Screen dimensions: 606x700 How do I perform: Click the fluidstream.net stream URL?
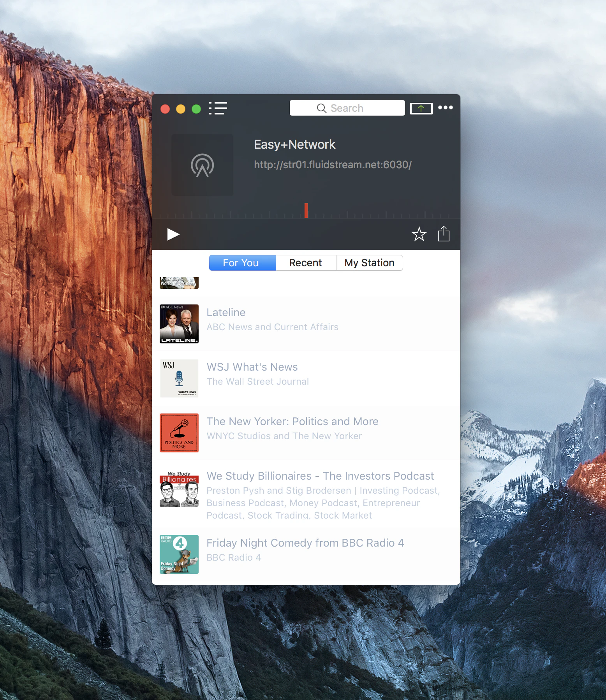[x=333, y=165]
